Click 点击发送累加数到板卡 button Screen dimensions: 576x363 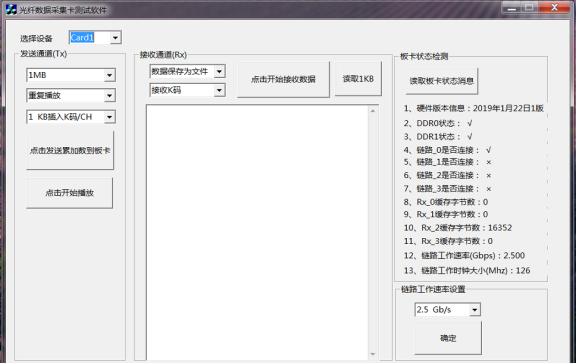click(70, 150)
